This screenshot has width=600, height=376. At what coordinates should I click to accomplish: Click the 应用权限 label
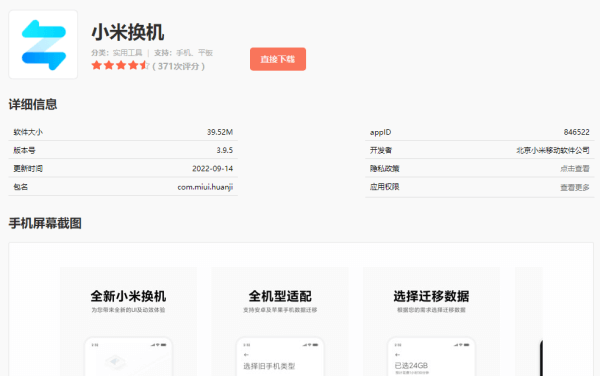pos(385,187)
